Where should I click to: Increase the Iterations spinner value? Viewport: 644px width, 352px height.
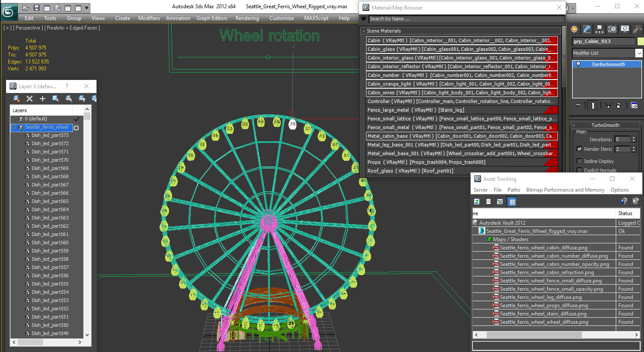[634, 138]
